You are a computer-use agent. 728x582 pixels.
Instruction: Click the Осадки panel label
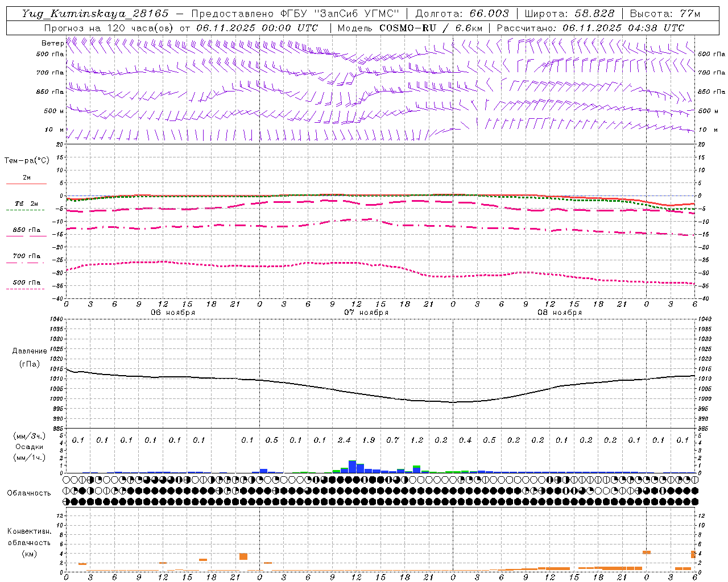(x=30, y=447)
